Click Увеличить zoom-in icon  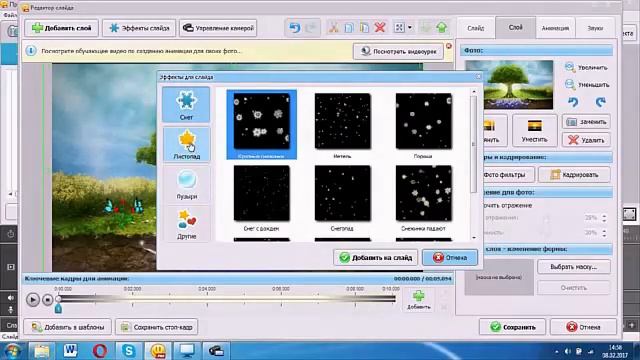(570, 67)
